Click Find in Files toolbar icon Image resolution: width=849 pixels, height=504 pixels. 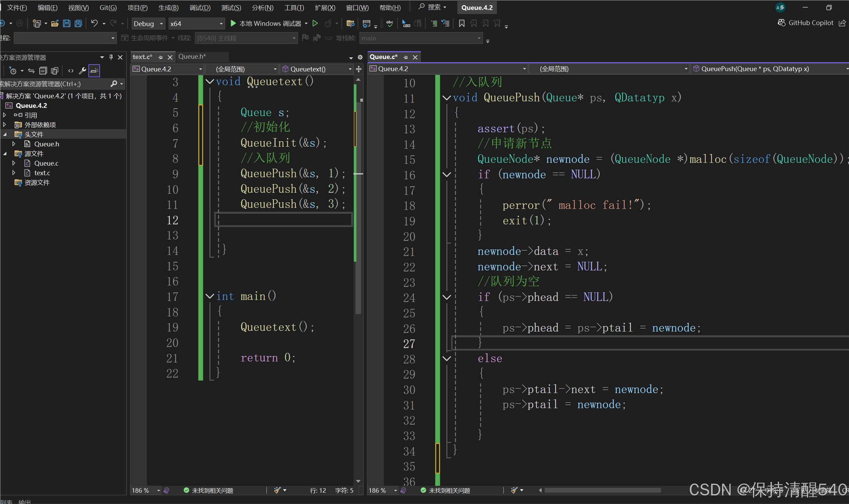click(350, 23)
